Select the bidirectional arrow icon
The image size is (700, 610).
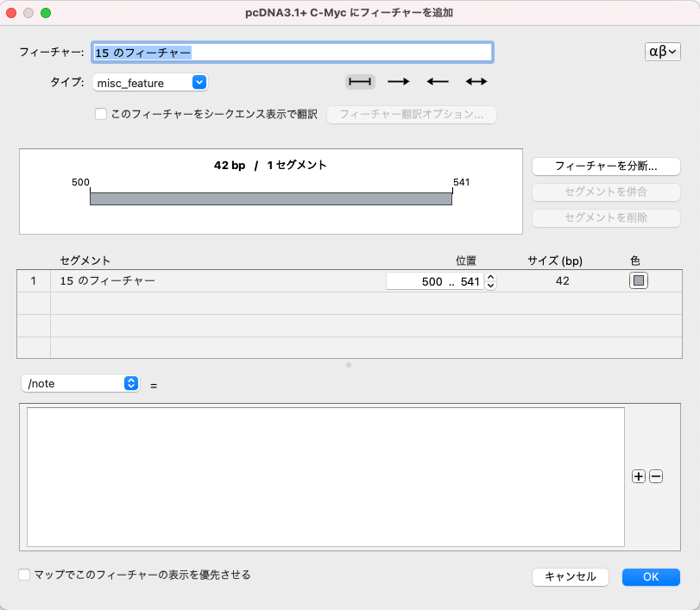pos(476,81)
